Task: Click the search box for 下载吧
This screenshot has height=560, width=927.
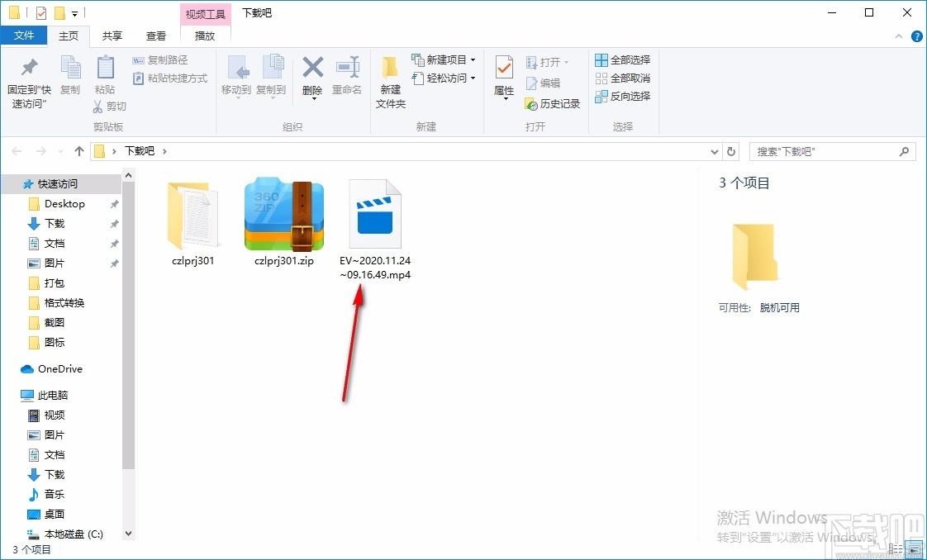Action: [x=825, y=151]
